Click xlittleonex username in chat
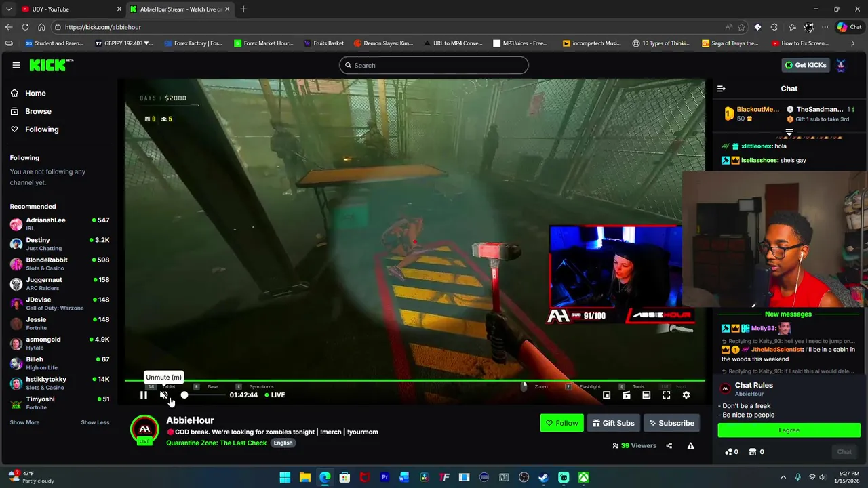 coord(757,146)
